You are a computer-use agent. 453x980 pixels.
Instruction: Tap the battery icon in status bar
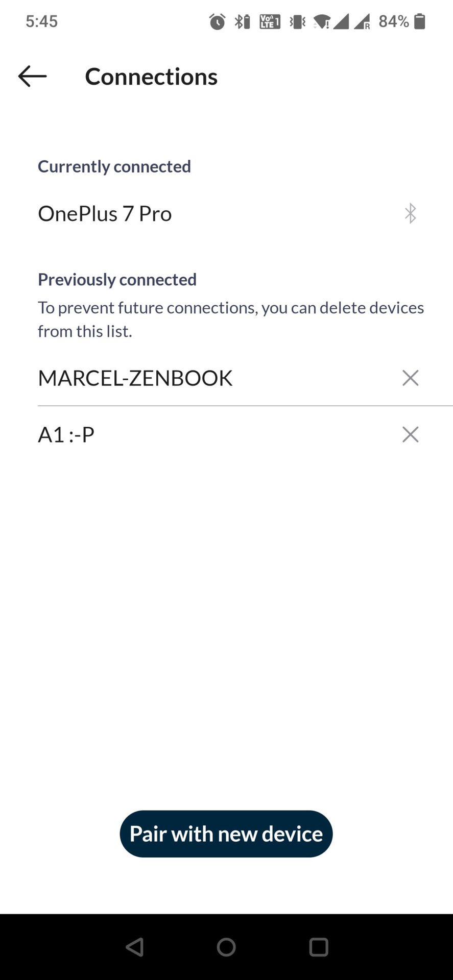(x=419, y=21)
